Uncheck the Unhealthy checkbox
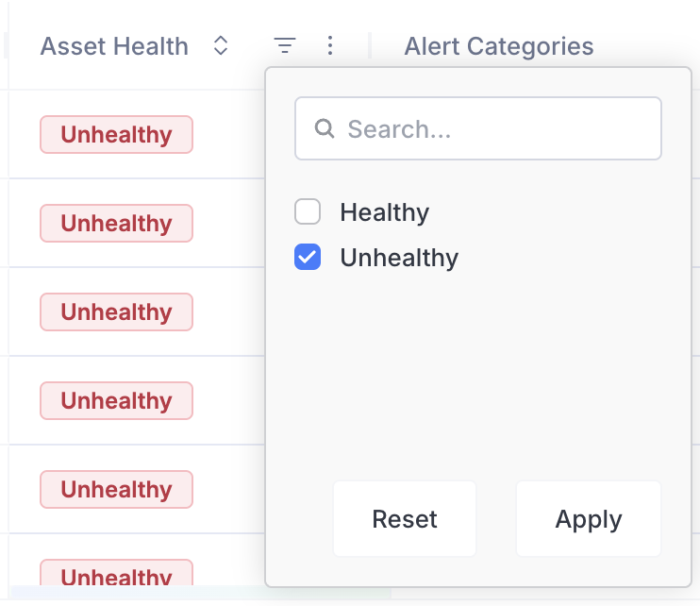Screen dimensions: 700x606 point(308,258)
